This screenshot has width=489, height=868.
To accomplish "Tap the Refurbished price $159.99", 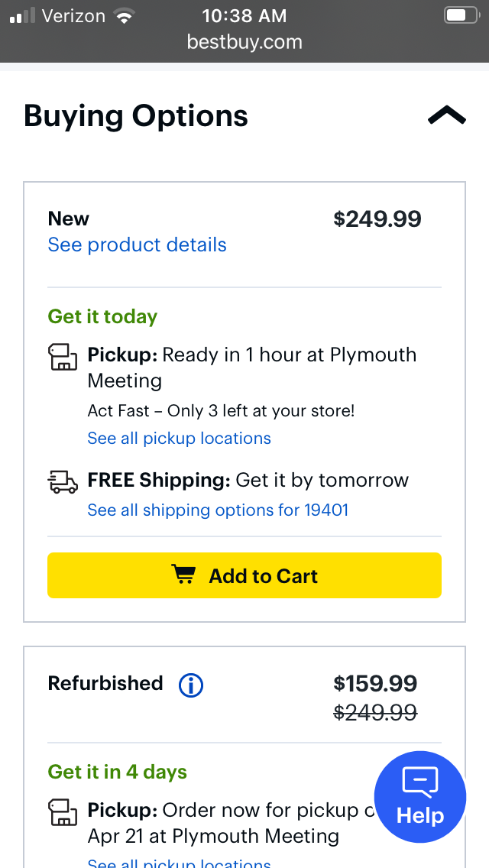I will tap(375, 683).
